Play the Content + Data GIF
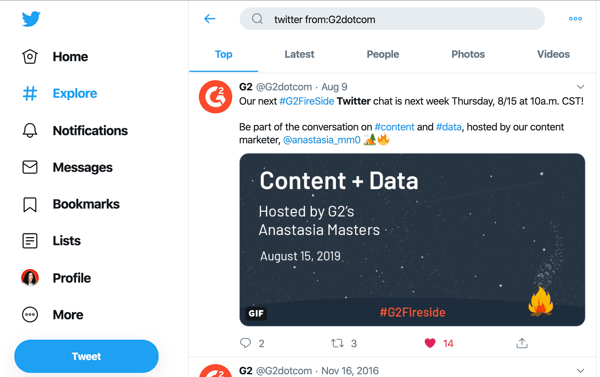Screen dimensions: 600x377 coord(412,240)
